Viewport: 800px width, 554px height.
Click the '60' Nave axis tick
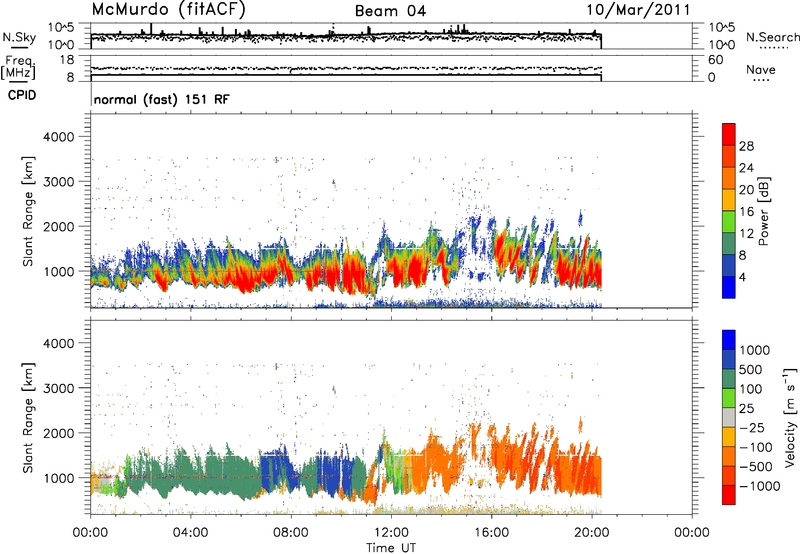click(x=716, y=60)
